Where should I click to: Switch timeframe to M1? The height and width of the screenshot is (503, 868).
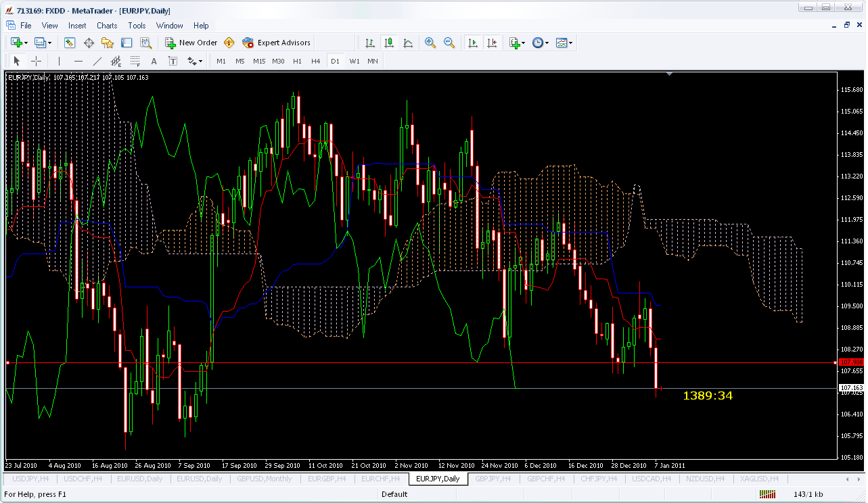[221, 61]
